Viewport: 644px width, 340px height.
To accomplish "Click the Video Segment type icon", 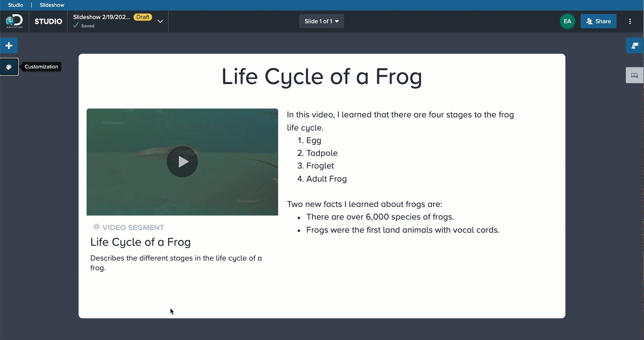I will click(96, 227).
